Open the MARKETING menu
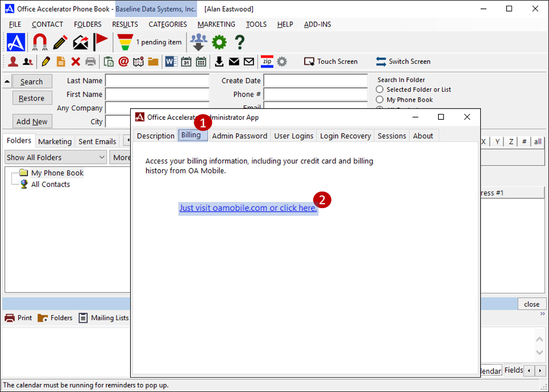The image size is (549, 392). [x=216, y=25]
